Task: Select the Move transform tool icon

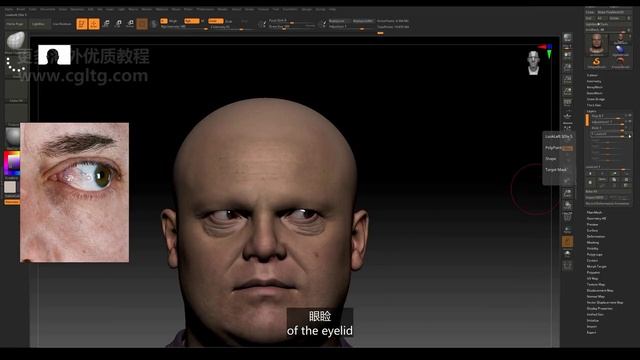Action: (106, 24)
